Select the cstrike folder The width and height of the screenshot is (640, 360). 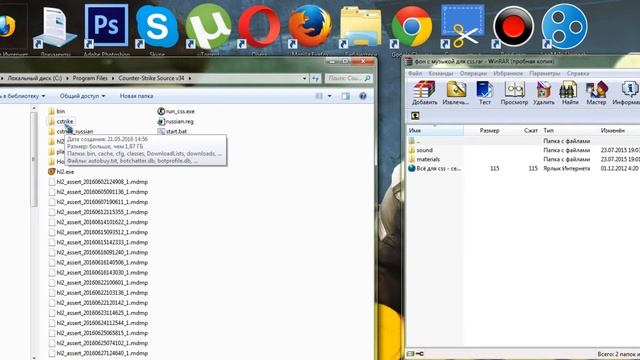point(61,121)
